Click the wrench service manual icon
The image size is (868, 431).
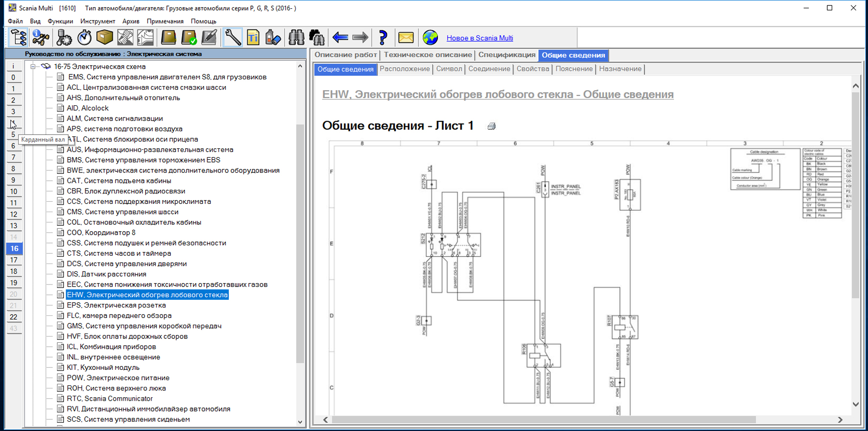tap(233, 38)
